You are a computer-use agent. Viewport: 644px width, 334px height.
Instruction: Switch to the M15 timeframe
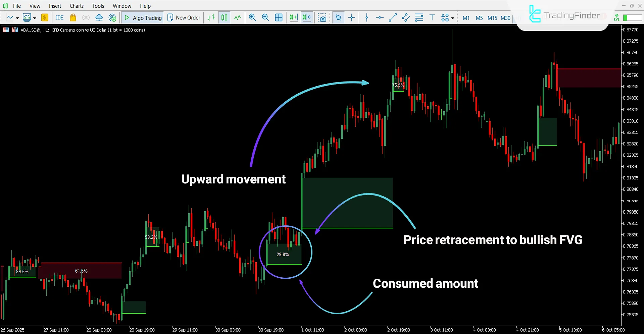pos(492,18)
